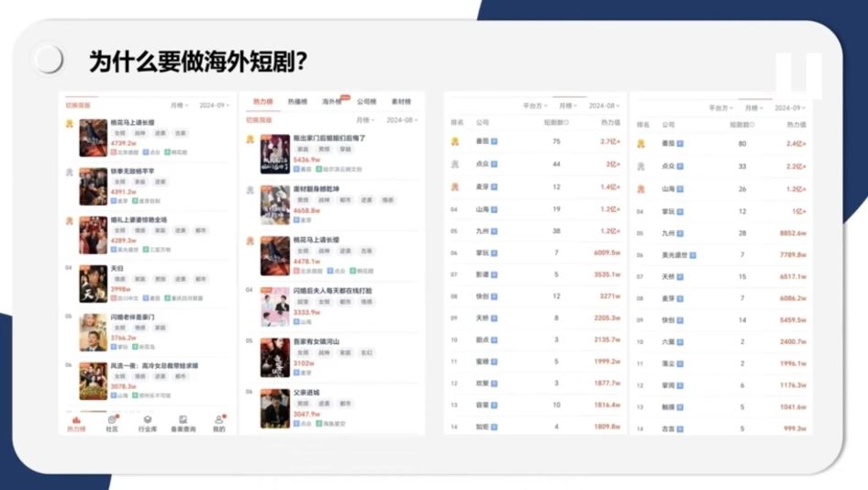Open 平台方 dropdown in the 2024-08 company table
Image resolution: width=868 pixels, height=490 pixels.
point(535,106)
